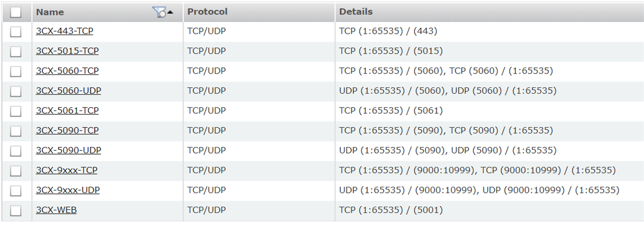Click the Protocol column header
The image size is (644, 225).
point(207,11)
